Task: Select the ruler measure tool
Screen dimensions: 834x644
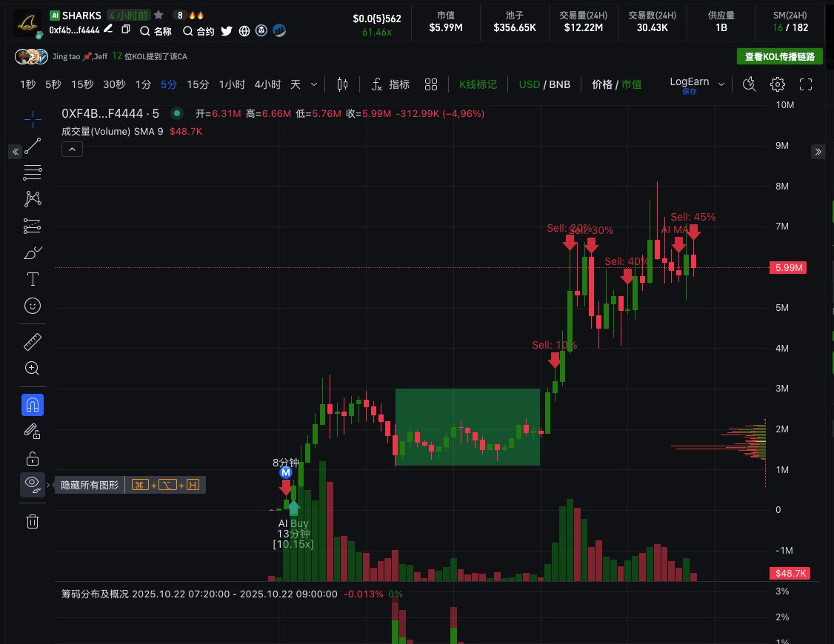Action: (x=33, y=341)
